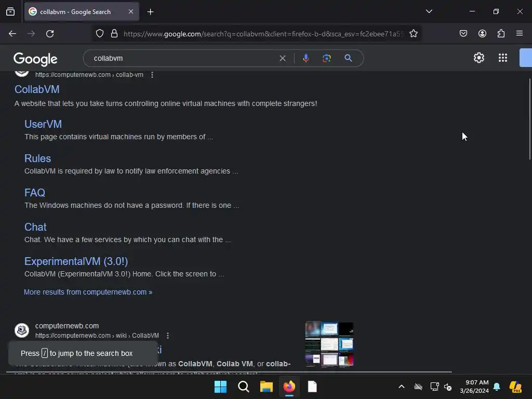The image size is (532, 399).
Task: Open Pocket save icon
Action: click(463, 34)
